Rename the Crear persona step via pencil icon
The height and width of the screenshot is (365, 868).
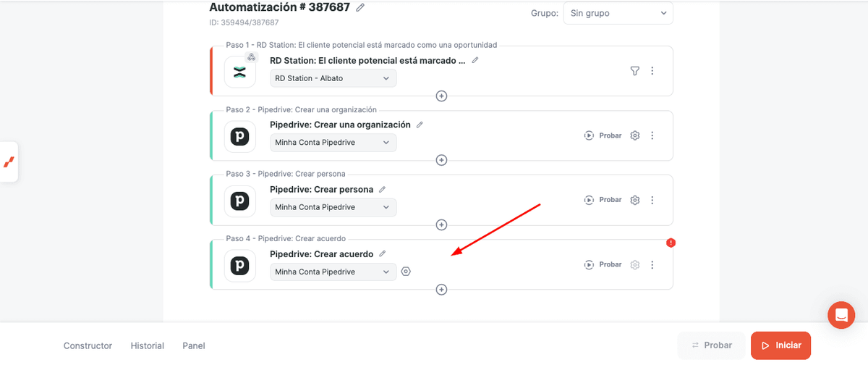click(383, 190)
